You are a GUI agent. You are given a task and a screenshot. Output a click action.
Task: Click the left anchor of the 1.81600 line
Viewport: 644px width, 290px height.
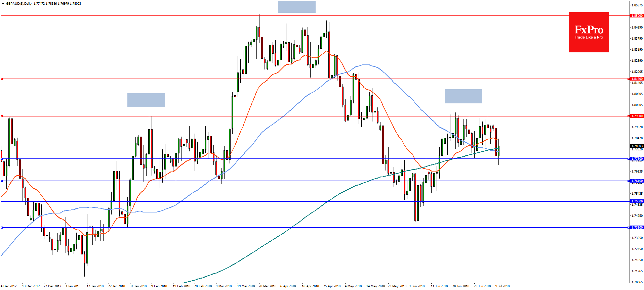[2, 79]
